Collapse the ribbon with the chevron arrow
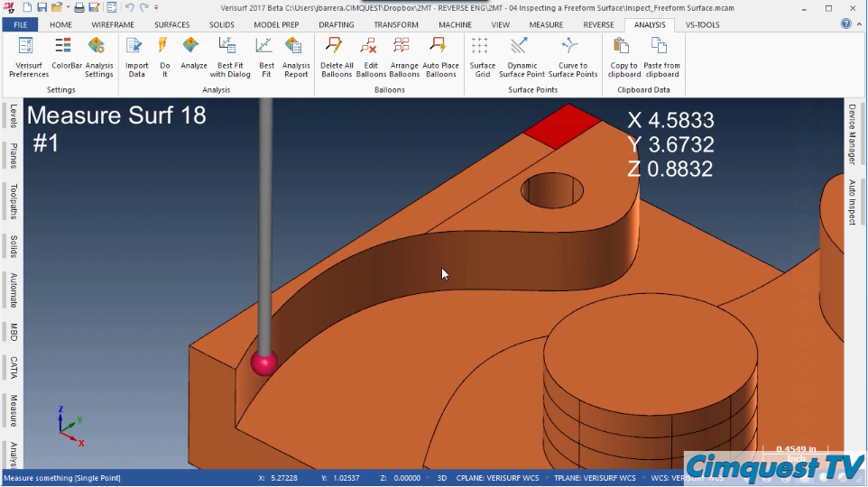Viewport: 868px width, 487px height. pos(859,24)
